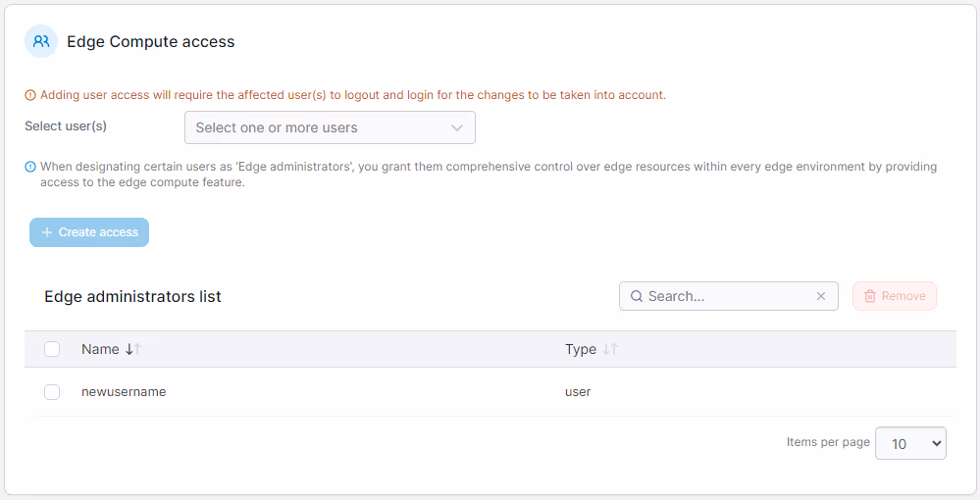This screenshot has height=500, width=980.
Task: Sort the list by Type column arrows
Action: (610, 349)
